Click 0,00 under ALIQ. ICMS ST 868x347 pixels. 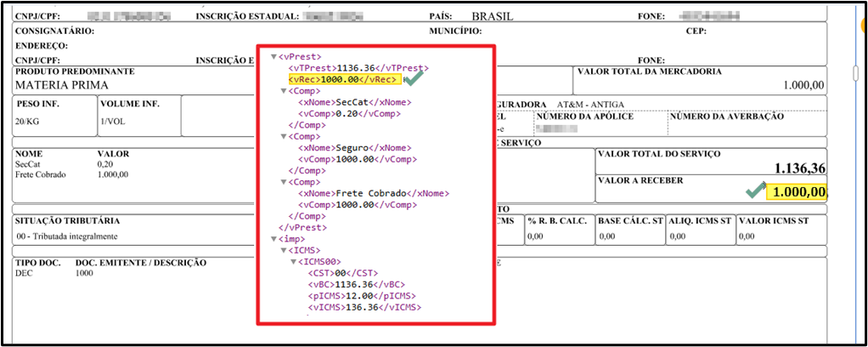[x=678, y=236]
